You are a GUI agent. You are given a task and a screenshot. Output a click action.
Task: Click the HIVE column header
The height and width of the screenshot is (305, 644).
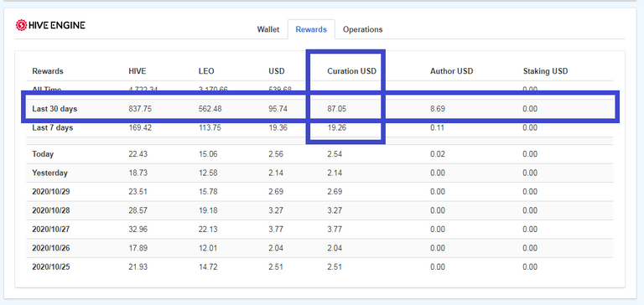pyautogui.click(x=138, y=71)
